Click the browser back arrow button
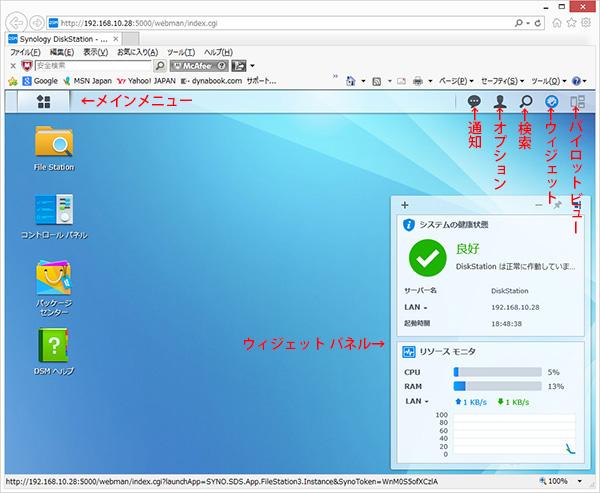Viewport: 600px width, 493px height. [x=16, y=23]
